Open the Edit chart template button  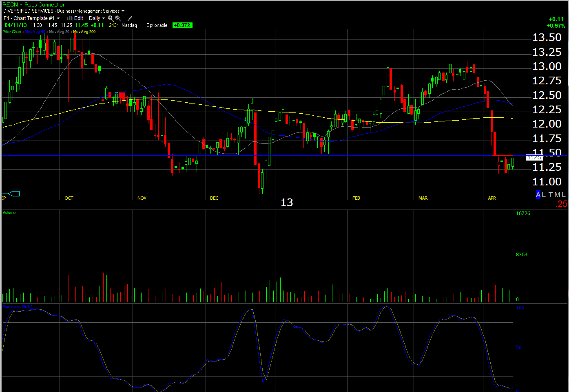pyautogui.click(x=79, y=18)
